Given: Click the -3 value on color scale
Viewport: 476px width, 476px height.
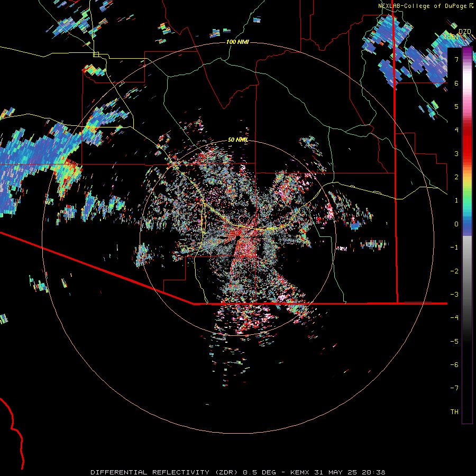Looking at the screenshot, I should tap(454, 295).
